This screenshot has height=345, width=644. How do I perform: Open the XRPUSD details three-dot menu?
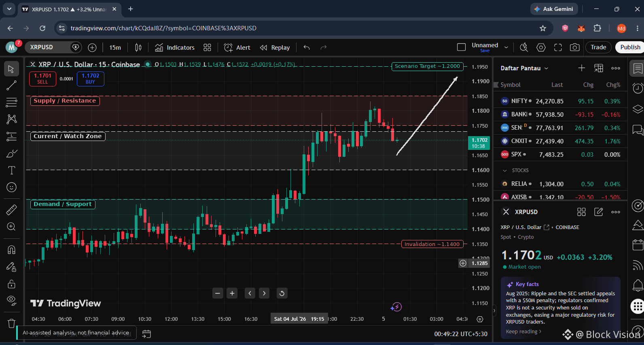616,212
